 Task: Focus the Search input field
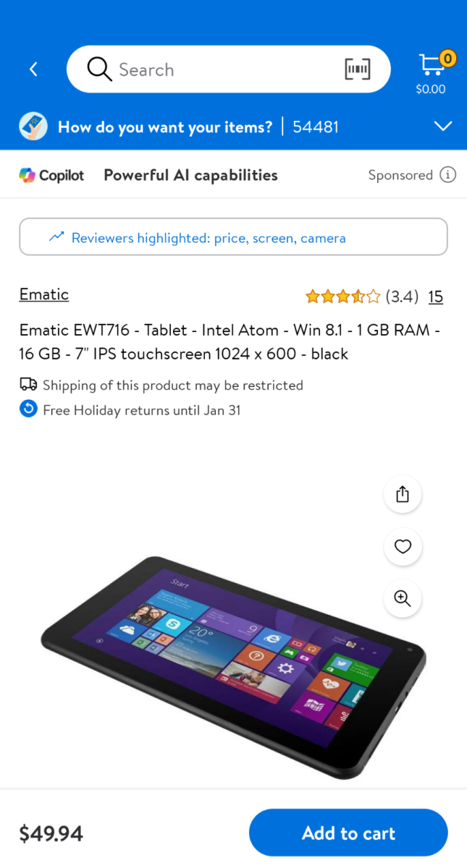[229, 69]
